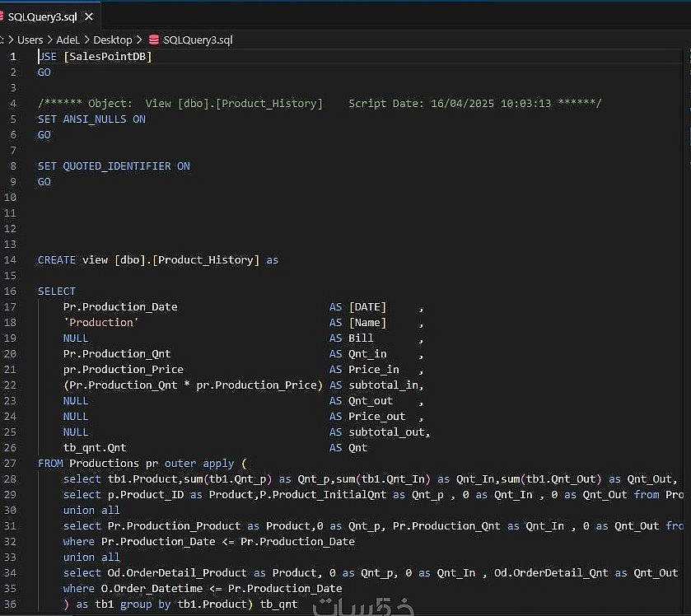Click O.Order_Datetime on line 35
Viewport: 691px width, 616px height.
pos(152,589)
